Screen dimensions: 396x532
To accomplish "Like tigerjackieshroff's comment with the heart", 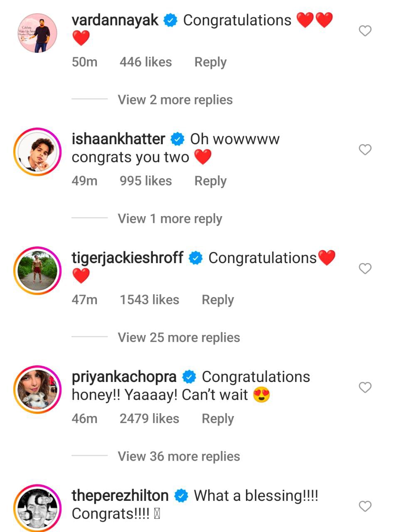I will (365, 268).
